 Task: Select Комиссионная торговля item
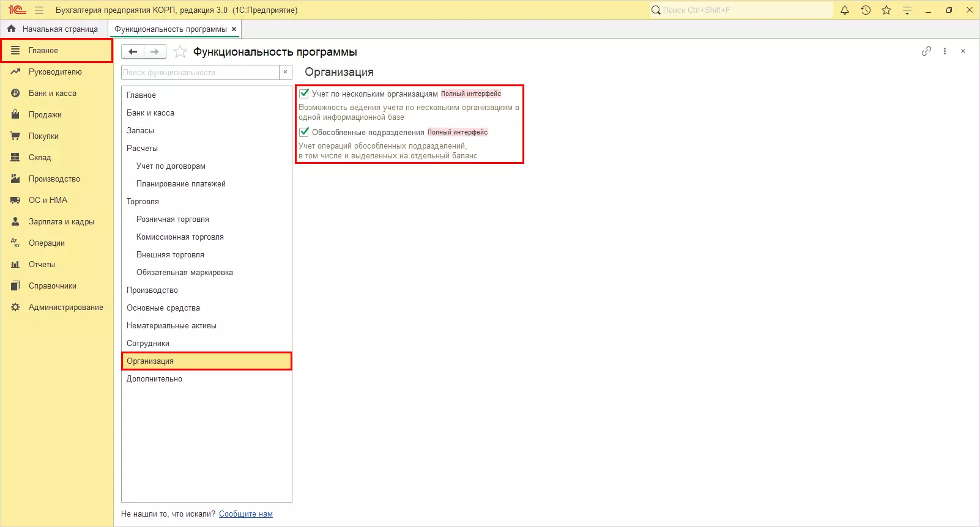207,237
